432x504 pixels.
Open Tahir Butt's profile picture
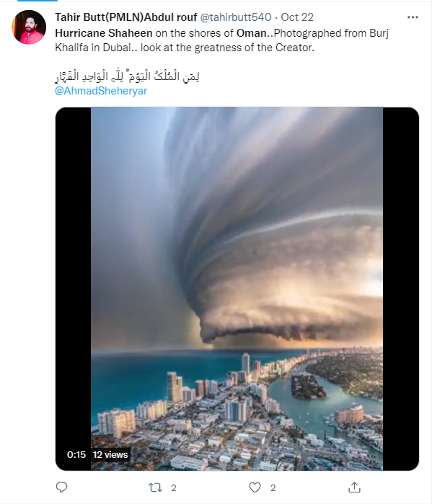(x=29, y=27)
